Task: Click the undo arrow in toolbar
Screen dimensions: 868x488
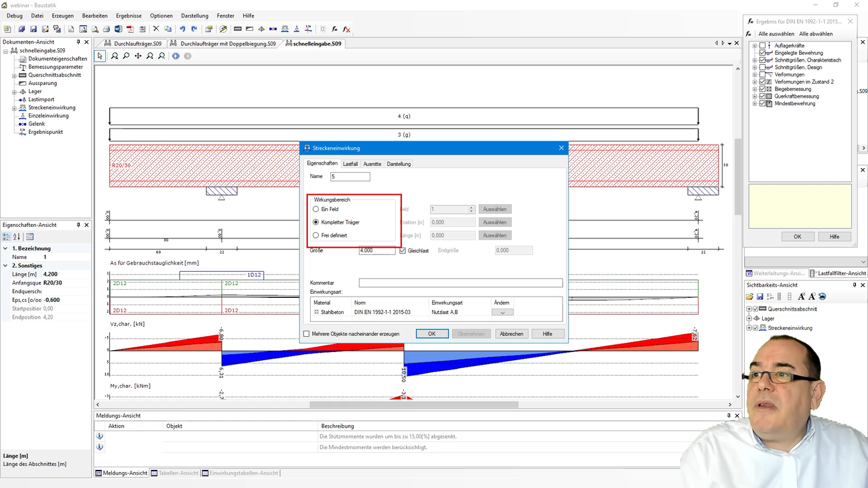Action: coord(182,29)
